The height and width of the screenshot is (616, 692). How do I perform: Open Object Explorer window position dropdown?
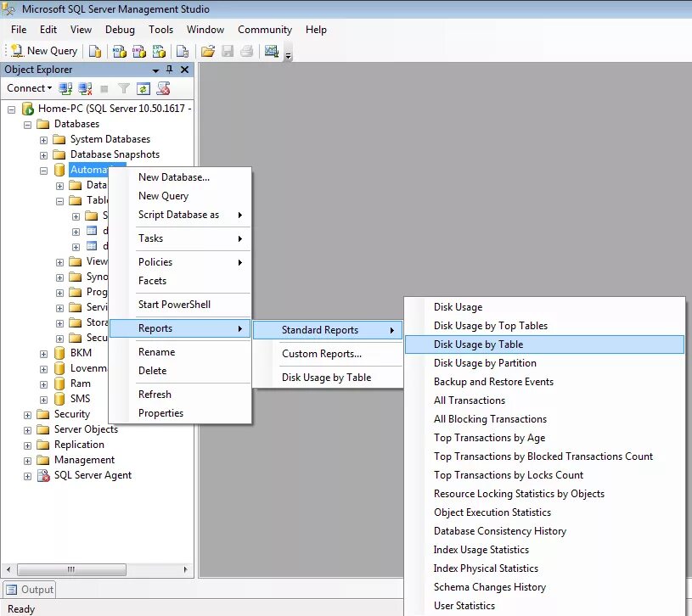click(155, 70)
